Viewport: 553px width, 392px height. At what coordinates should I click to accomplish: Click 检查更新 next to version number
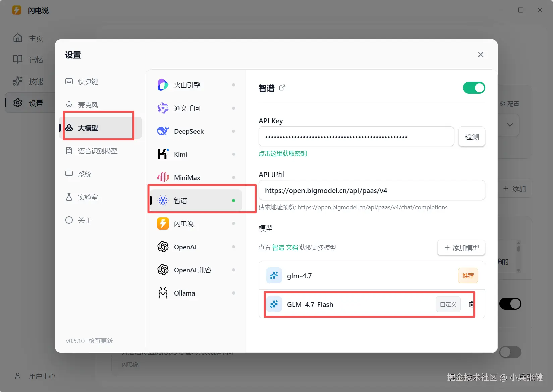click(x=101, y=341)
